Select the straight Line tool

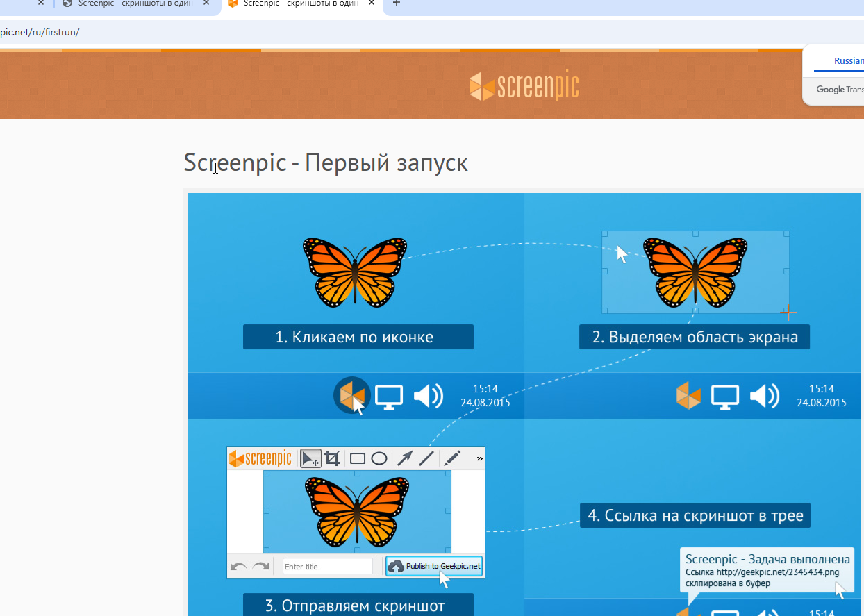pyautogui.click(x=426, y=458)
